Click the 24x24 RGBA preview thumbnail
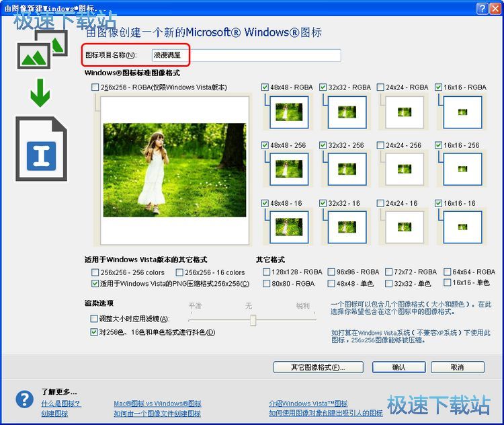Screen dimensions: 504x425 pyautogui.click(x=405, y=112)
